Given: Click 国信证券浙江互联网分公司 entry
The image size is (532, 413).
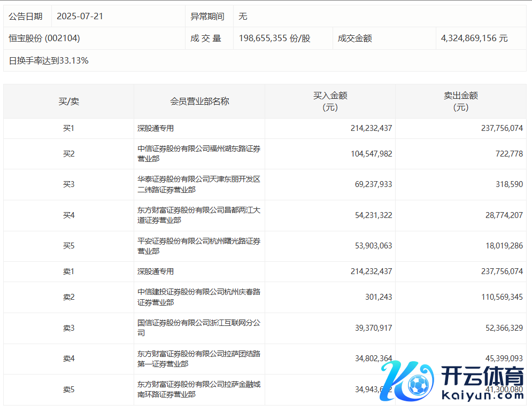Looking at the screenshot, I should pyautogui.click(x=199, y=328).
